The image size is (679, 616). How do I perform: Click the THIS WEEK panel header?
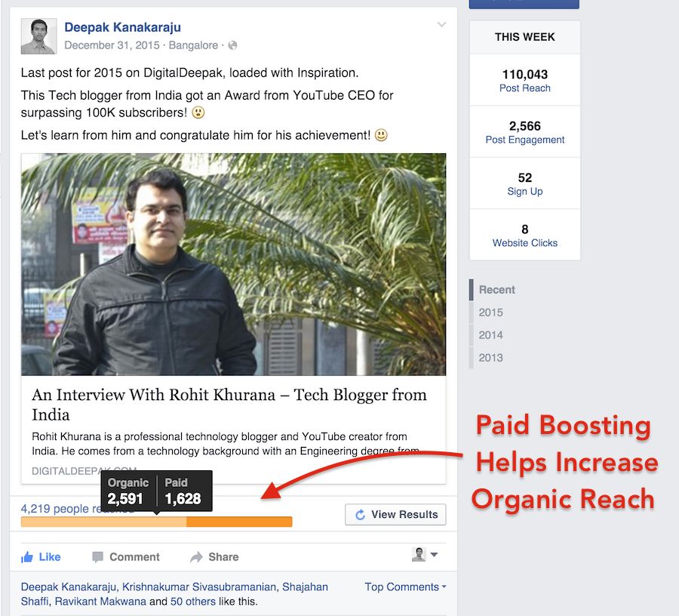click(525, 37)
